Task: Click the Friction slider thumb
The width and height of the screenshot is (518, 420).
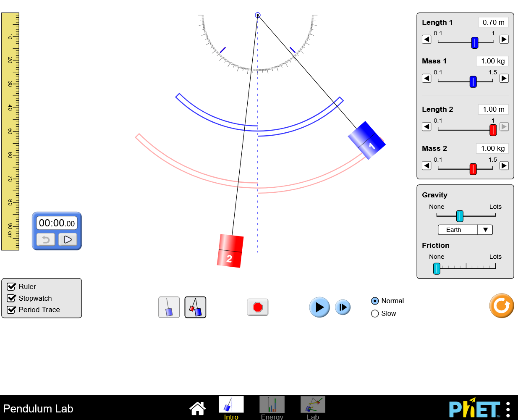Action: pos(437,268)
